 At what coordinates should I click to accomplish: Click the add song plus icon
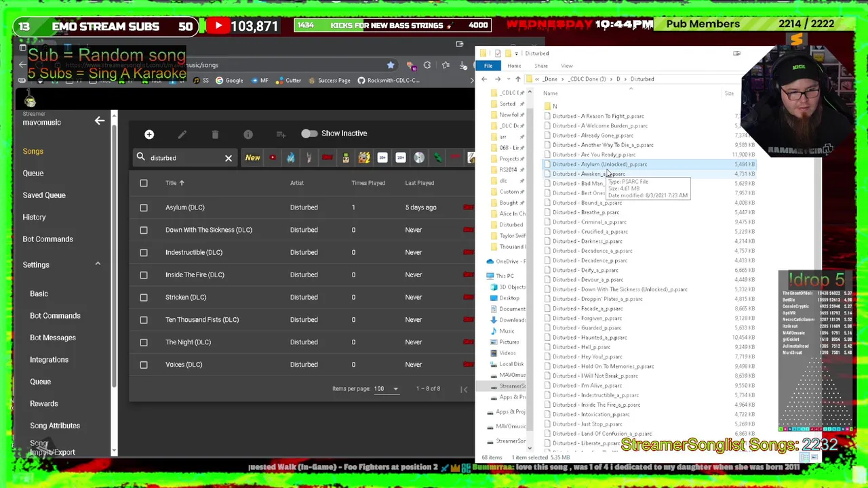click(x=149, y=134)
